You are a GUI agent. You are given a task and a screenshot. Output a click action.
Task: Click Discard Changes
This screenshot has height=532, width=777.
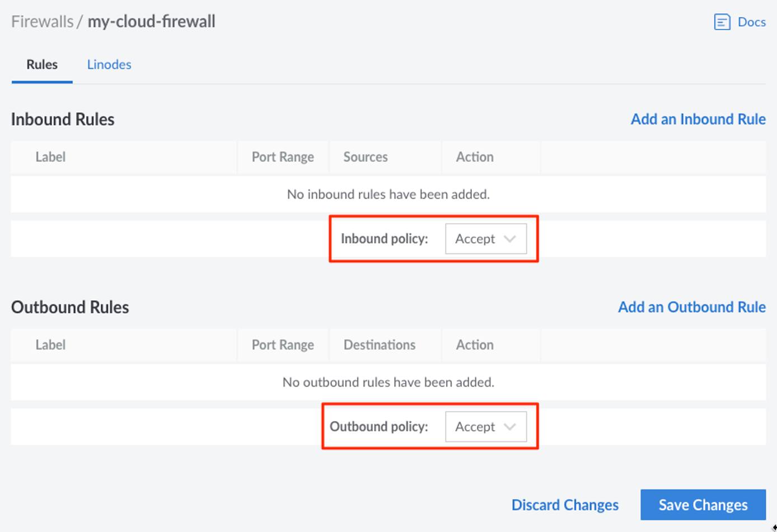coord(564,505)
